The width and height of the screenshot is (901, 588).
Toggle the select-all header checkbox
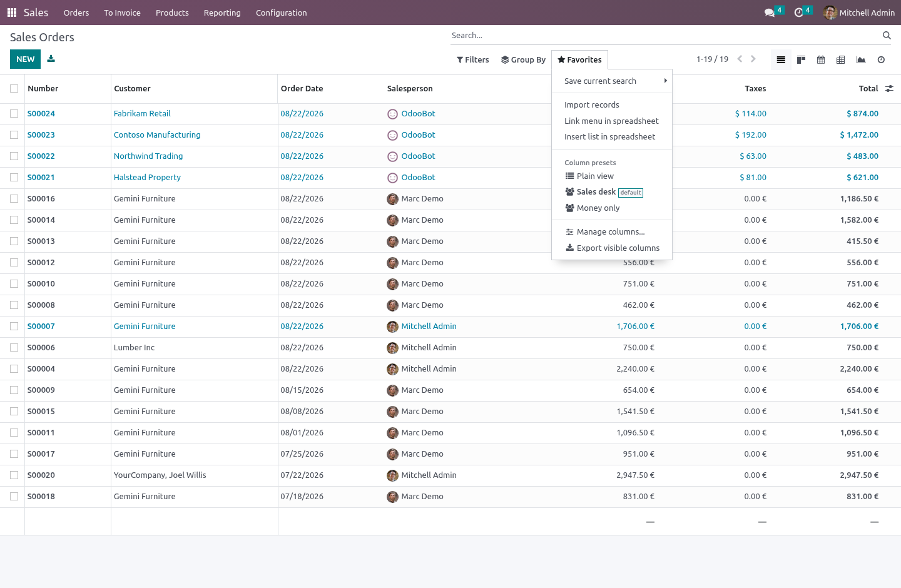pos(14,89)
